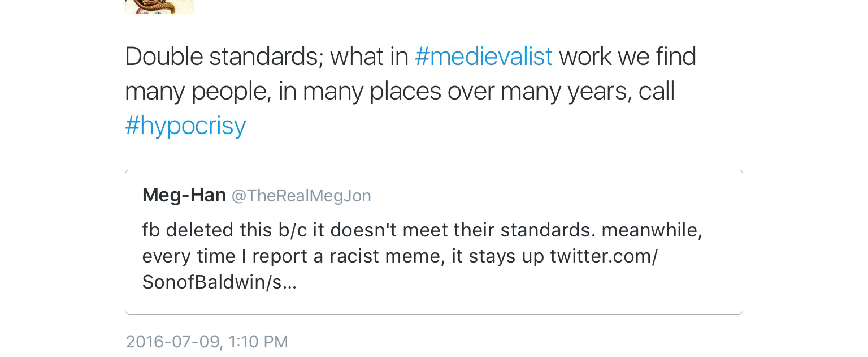Click the word "call" ending second line

pyautogui.click(x=656, y=92)
